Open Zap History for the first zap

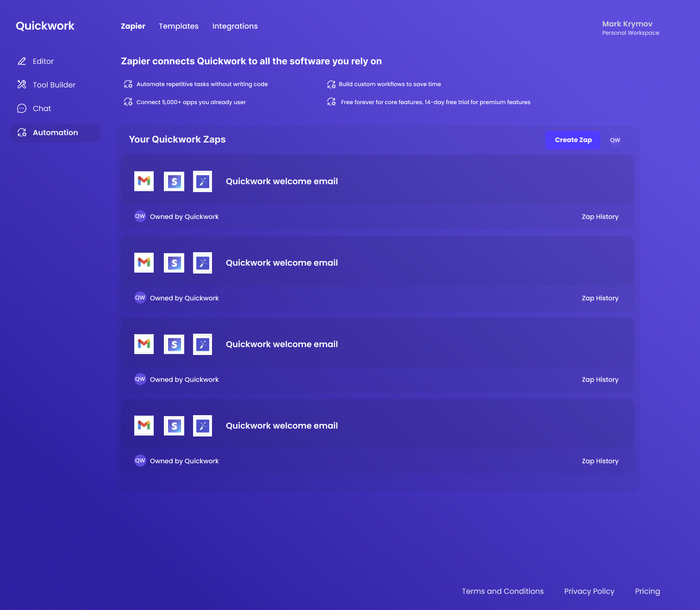coord(600,217)
